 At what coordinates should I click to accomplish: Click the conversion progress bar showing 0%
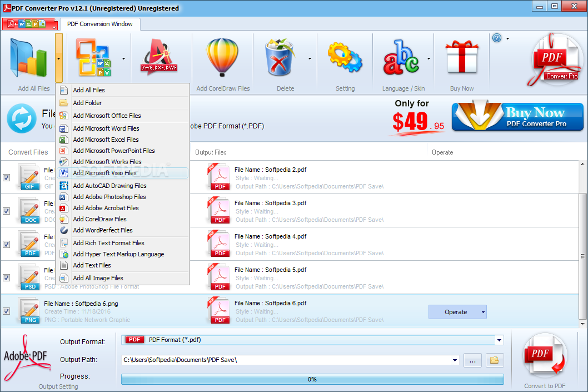click(x=312, y=379)
